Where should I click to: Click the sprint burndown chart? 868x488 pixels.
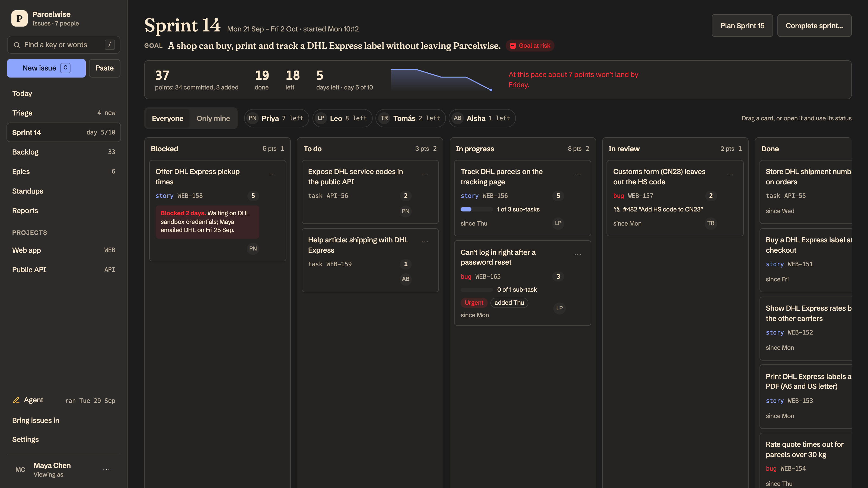(x=441, y=80)
